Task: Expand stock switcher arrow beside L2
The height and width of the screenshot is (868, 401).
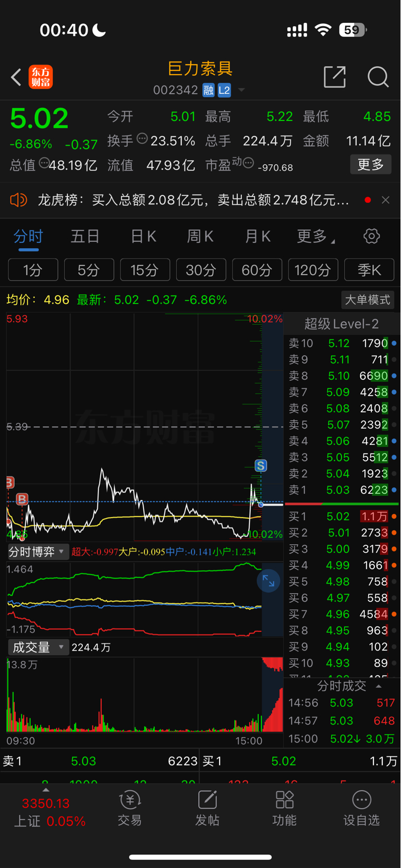Action: click(x=241, y=90)
